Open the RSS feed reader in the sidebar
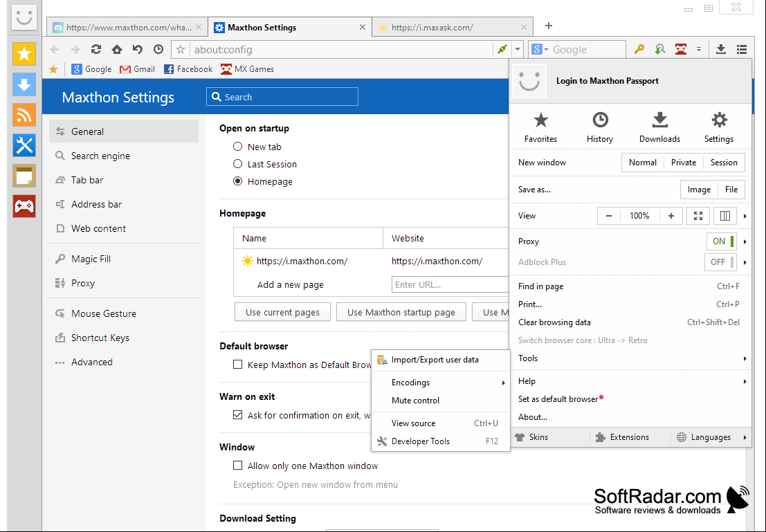 24,115
